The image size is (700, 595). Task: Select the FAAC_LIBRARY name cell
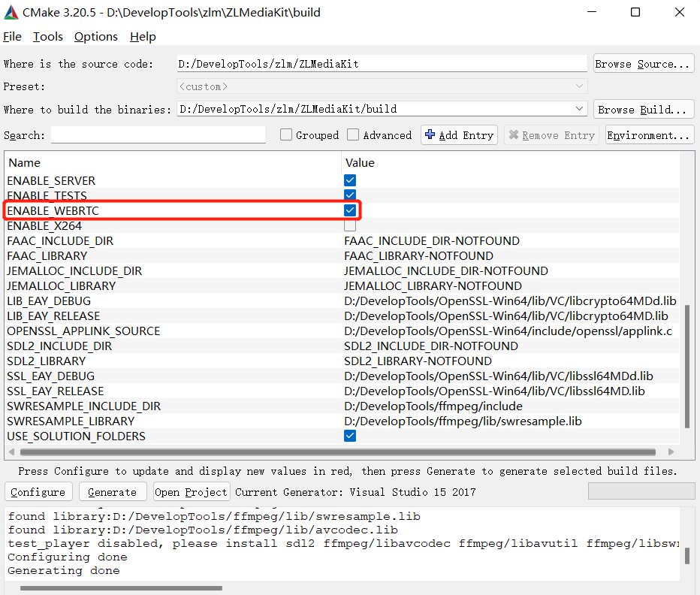[x=47, y=256]
